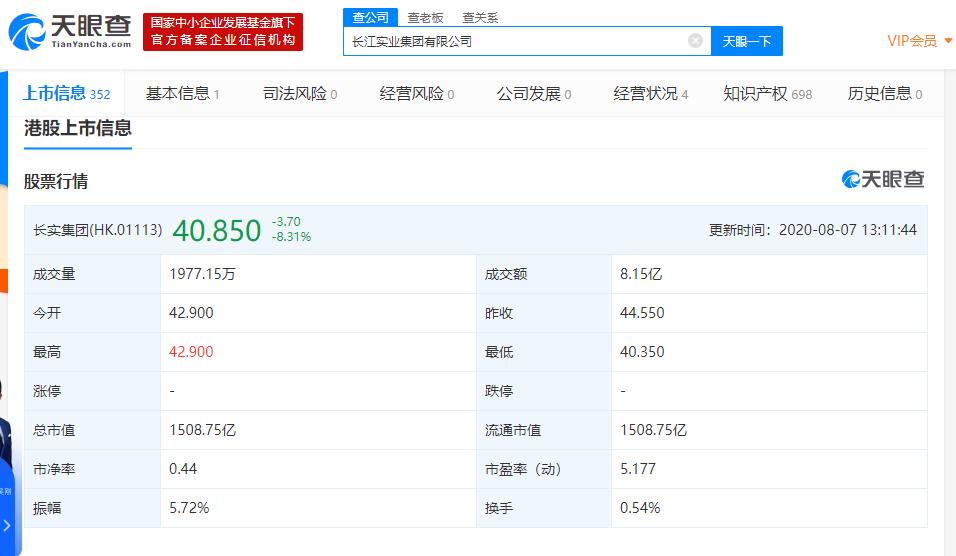Click the 涨停 row label
Viewport: 956px width, 556px height.
[x=47, y=391]
